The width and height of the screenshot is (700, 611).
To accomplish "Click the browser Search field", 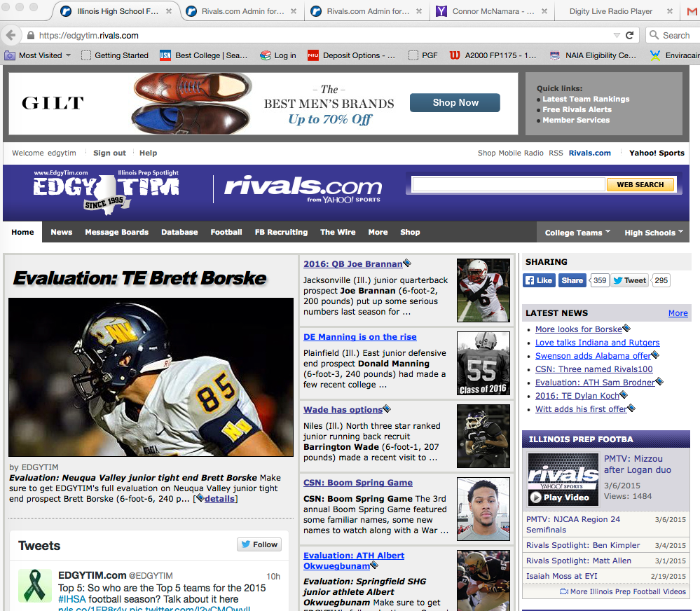I will tap(674, 35).
